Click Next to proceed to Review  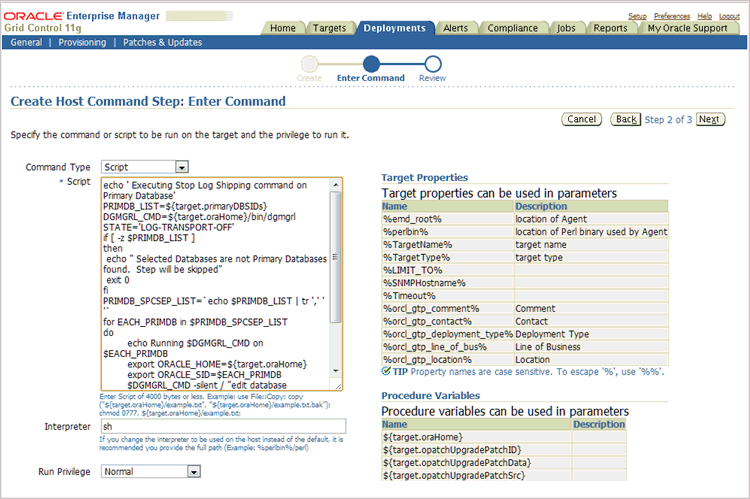tap(710, 119)
